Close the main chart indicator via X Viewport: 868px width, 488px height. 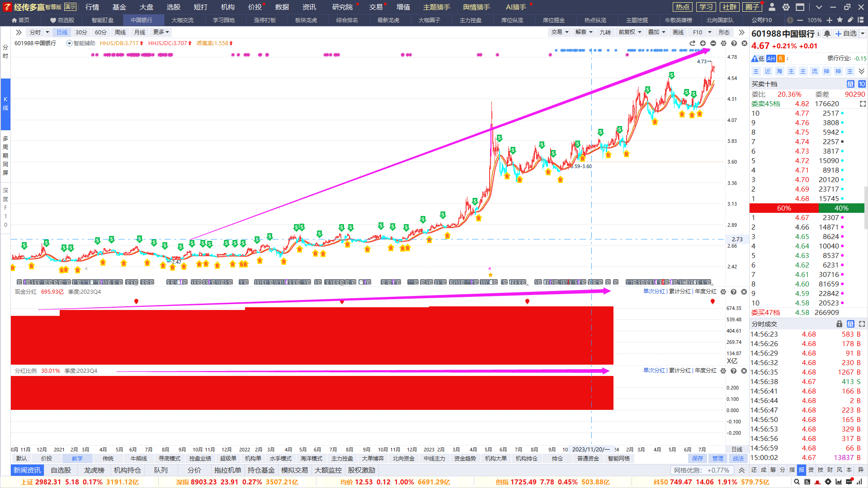[x=745, y=43]
